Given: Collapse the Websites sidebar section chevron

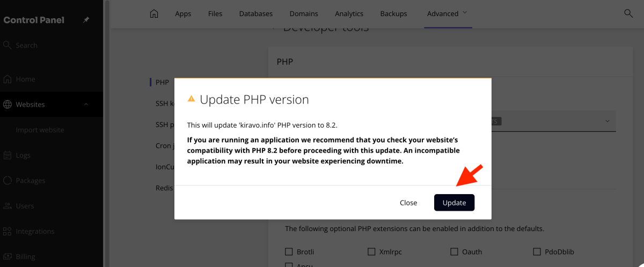Looking at the screenshot, I should [x=86, y=105].
